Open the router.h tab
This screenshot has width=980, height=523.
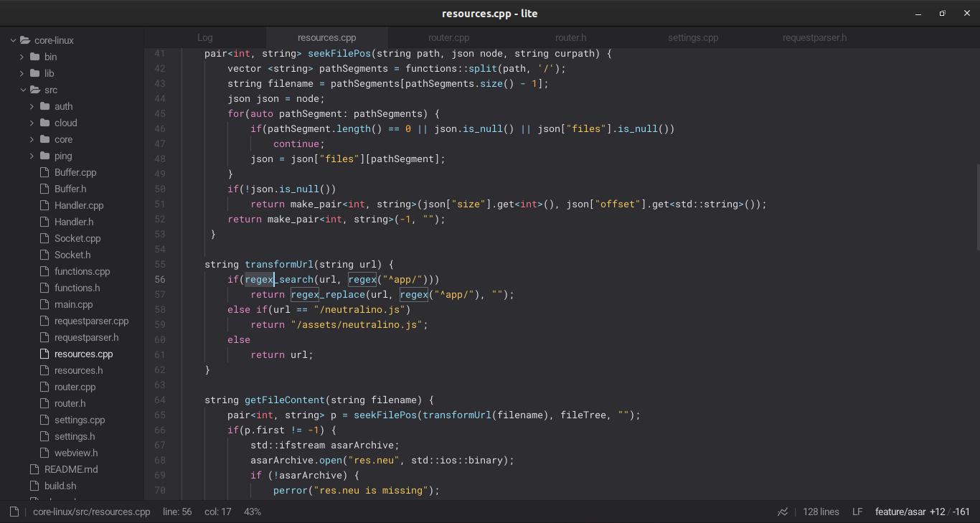[571, 37]
